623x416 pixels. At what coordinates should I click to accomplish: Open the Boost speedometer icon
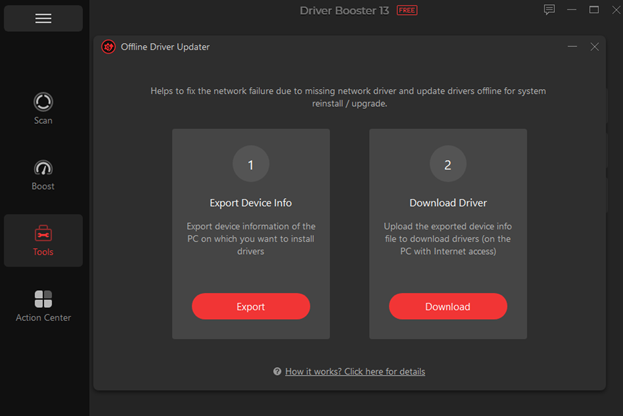coord(43,168)
